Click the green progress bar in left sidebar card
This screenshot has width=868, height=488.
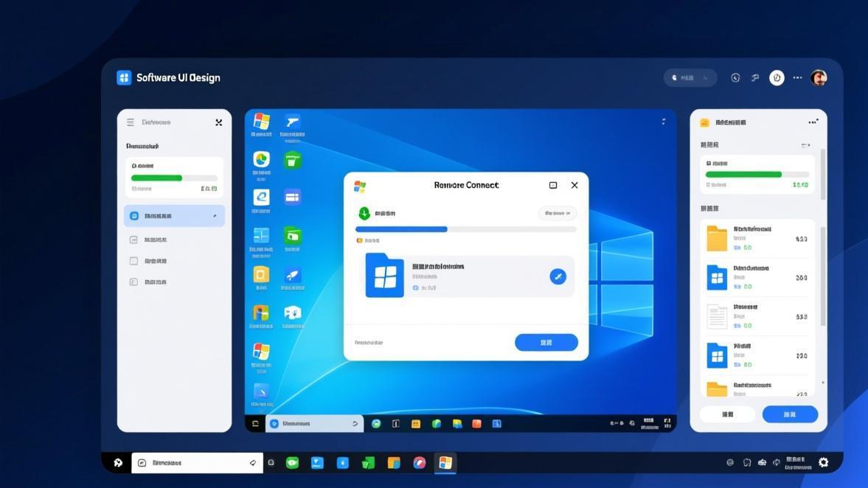[174, 178]
